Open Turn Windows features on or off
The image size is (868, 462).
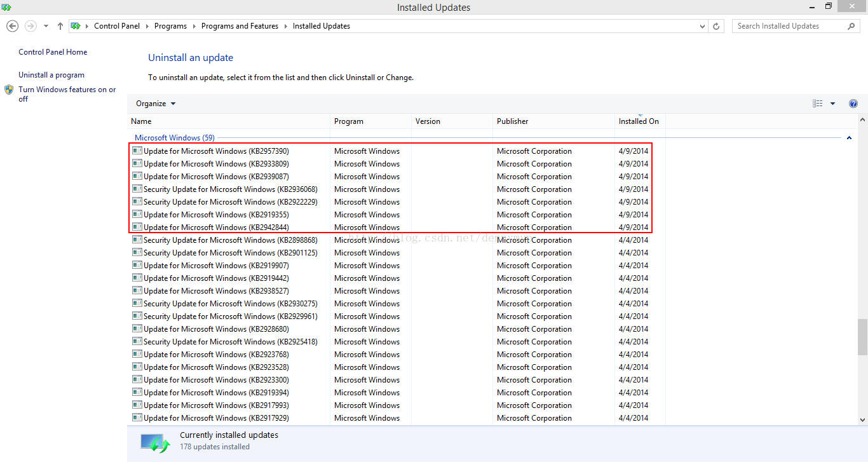tap(67, 94)
